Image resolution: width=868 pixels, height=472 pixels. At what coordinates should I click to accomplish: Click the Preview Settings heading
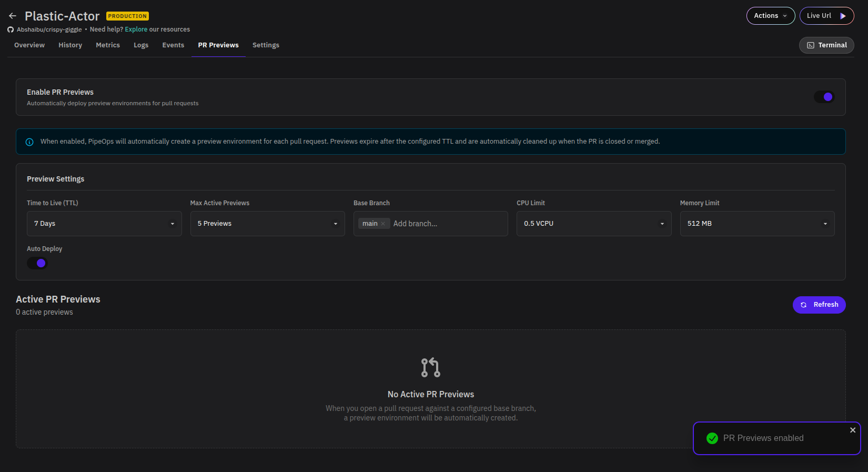[56, 179]
